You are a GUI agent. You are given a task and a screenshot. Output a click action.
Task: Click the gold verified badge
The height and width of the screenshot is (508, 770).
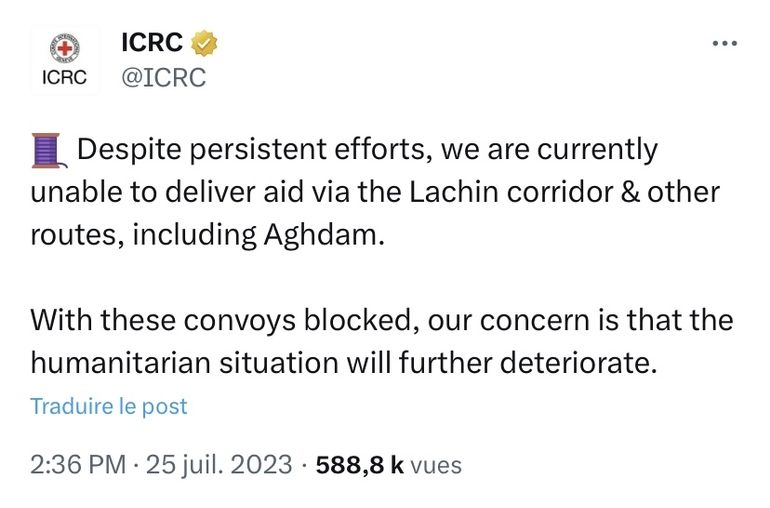[x=206, y=44]
